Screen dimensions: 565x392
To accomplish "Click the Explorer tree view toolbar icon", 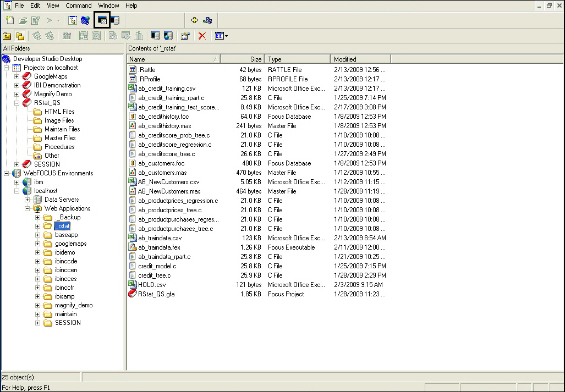I will pyautogui.click(x=73, y=20).
